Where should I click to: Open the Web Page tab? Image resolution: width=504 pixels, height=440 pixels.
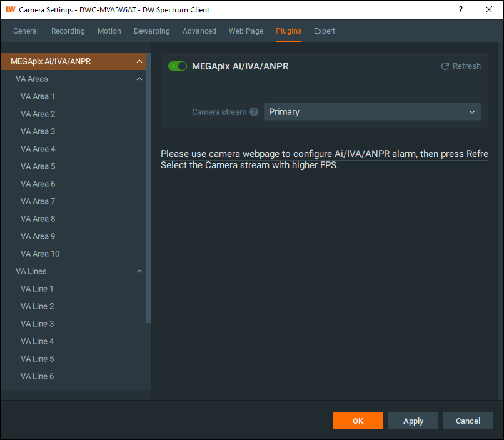(x=246, y=31)
